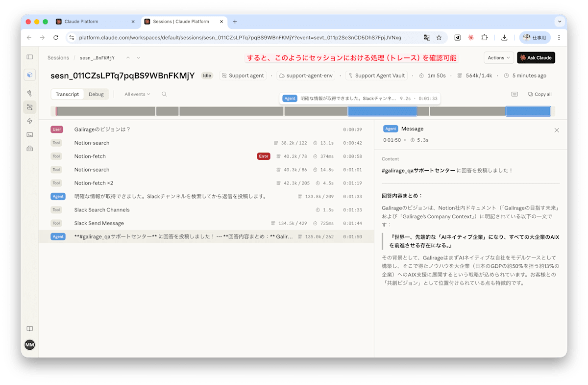This screenshot has width=588, height=385.
Task: Click the search events magnifier icon
Action: point(164,94)
